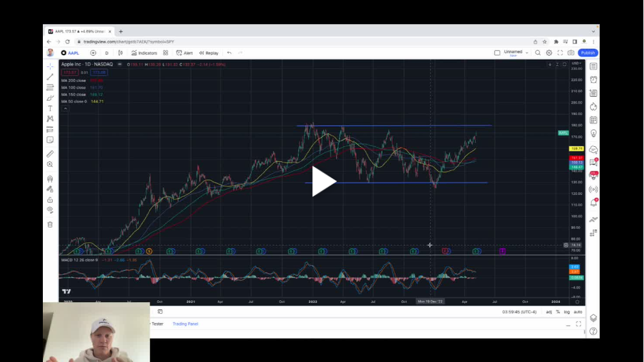Lock all drawing tools
The height and width of the screenshot is (362, 644).
(50, 200)
